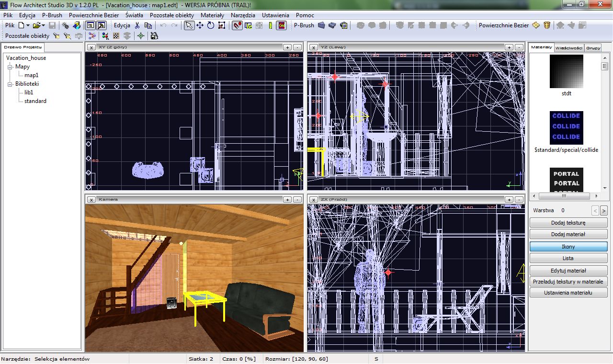This screenshot has width=613, height=364.
Task: Open the Materiały menu in the menu bar
Action: [212, 15]
